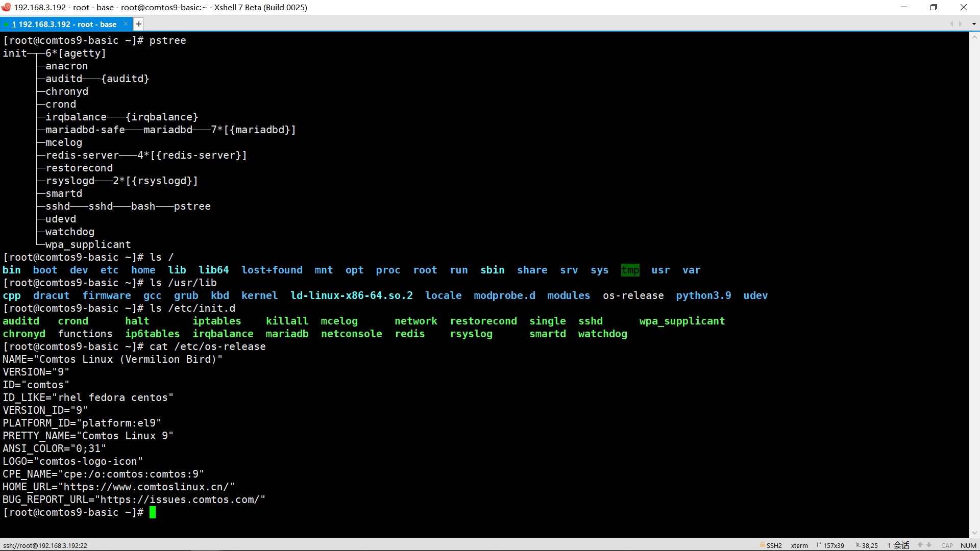Image resolution: width=980 pixels, height=551 pixels.
Task: Click the Xshell app logo in title bar
Action: pyautogui.click(x=6, y=7)
